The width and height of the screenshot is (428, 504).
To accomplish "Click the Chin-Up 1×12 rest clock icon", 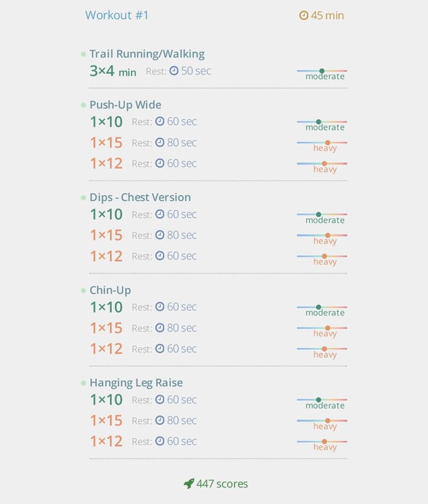I will tap(160, 349).
